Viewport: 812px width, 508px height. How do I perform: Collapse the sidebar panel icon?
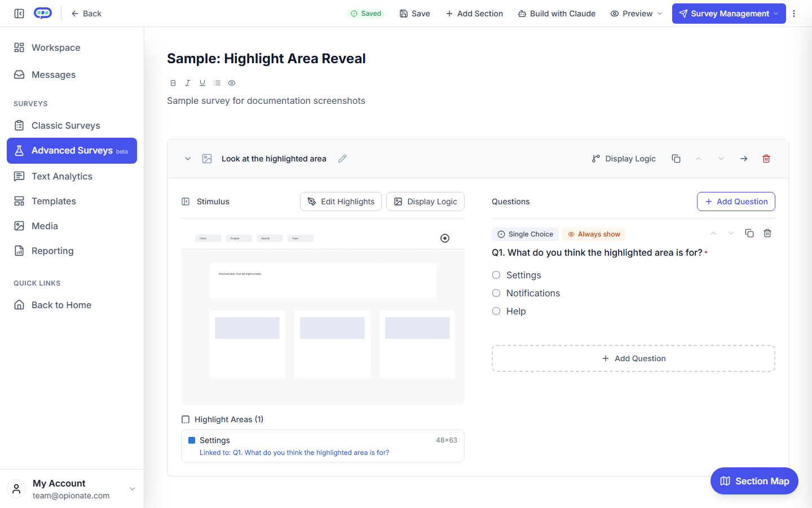pos(19,14)
